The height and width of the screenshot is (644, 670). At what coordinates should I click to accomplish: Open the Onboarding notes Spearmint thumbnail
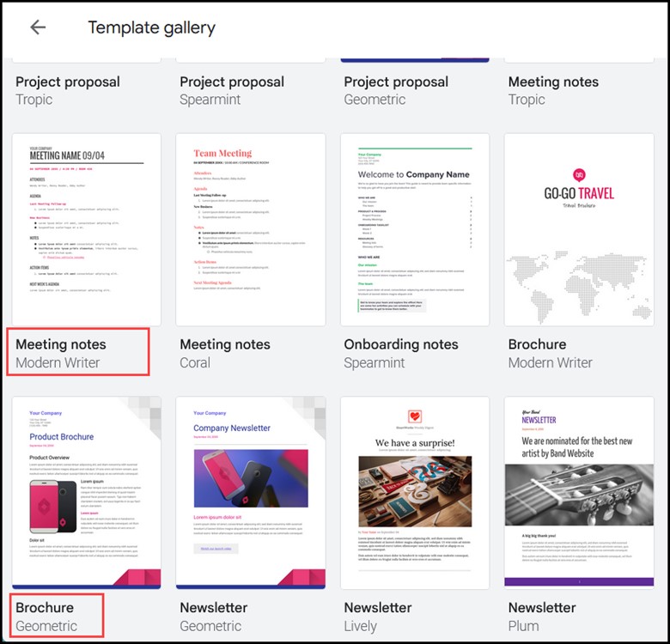pos(415,229)
